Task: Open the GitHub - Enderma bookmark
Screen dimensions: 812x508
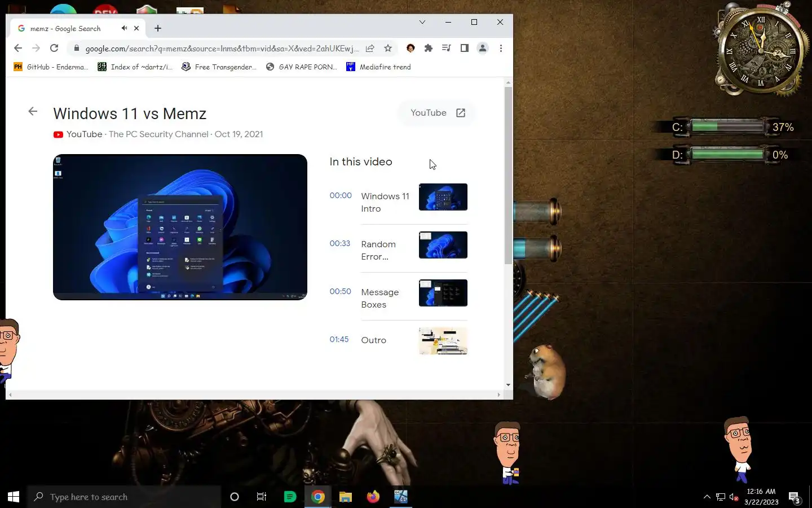Action: point(51,67)
